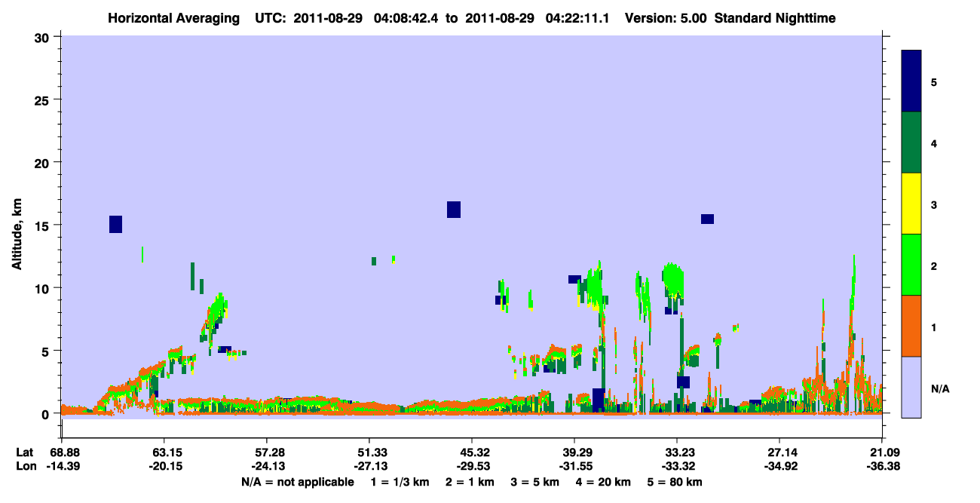
Task: Click the dark blue colorbar segment labeled 5
Action: [911, 81]
